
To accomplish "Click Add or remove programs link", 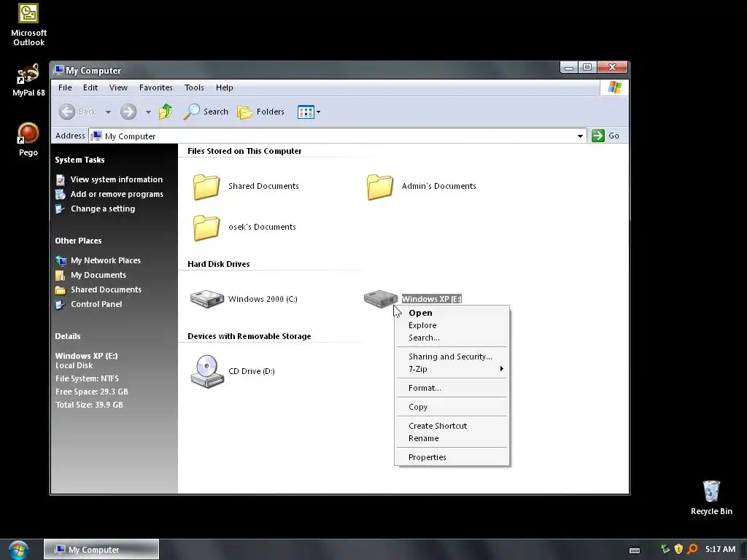I will 117,194.
